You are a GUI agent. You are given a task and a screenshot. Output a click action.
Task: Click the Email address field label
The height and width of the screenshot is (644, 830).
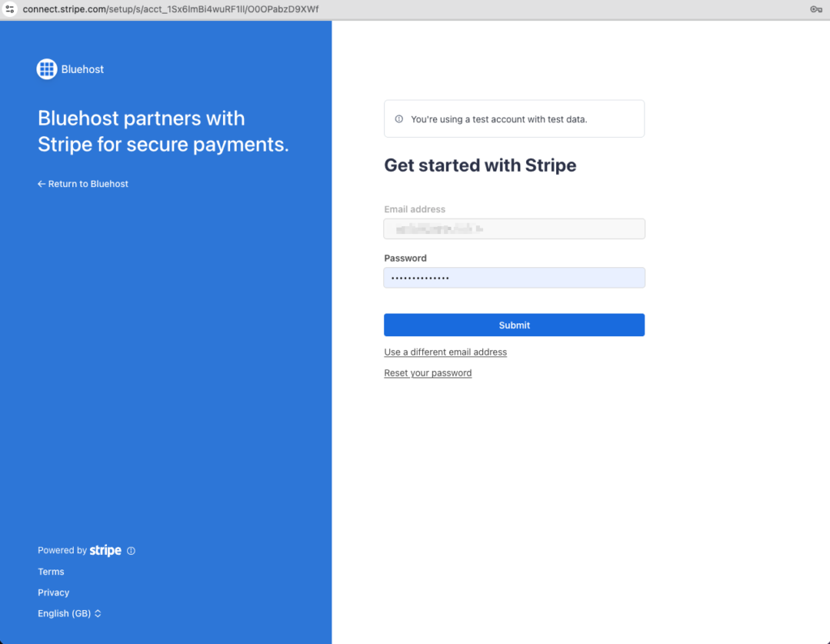coord(414,209)
